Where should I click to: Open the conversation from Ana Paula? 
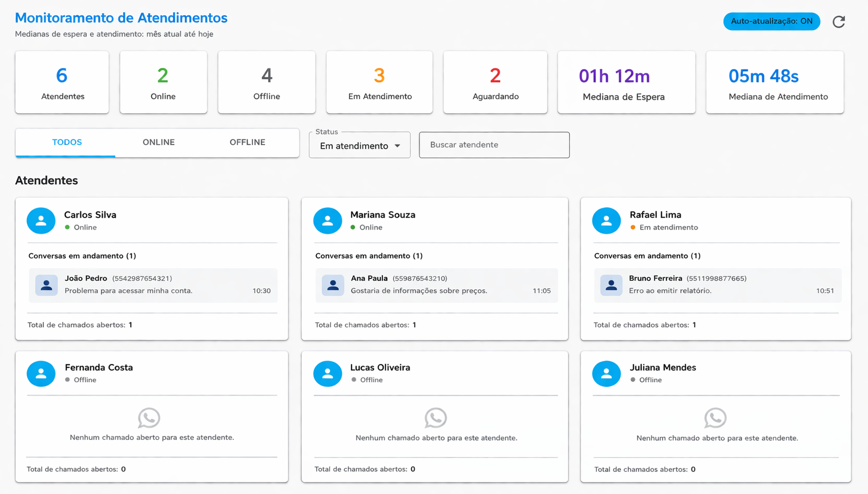coord(435,285)
